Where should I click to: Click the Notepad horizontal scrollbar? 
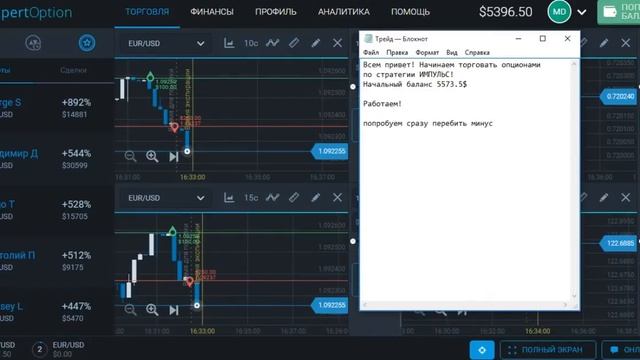point(466,305)
